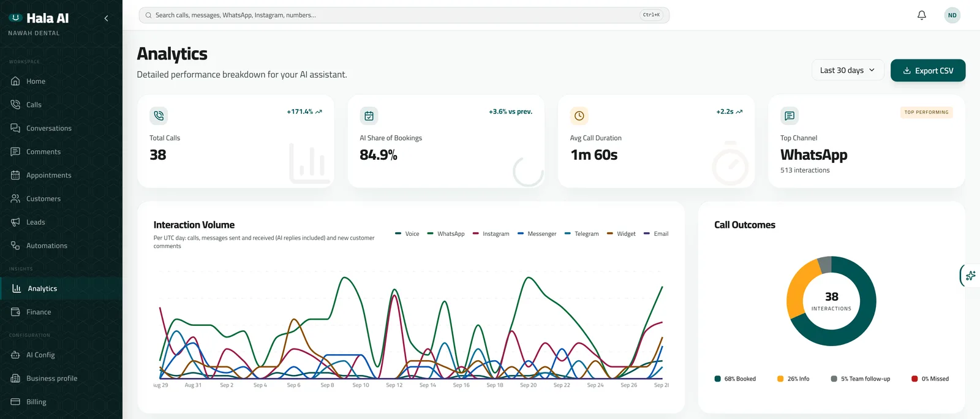This screenshot has height=419, width=980.
Task: Go to the Home page
Action: [x=61, y=81]
